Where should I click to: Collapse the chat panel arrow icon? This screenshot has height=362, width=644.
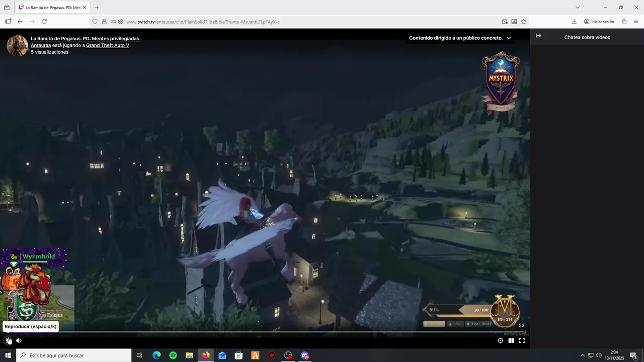point(538,36)
